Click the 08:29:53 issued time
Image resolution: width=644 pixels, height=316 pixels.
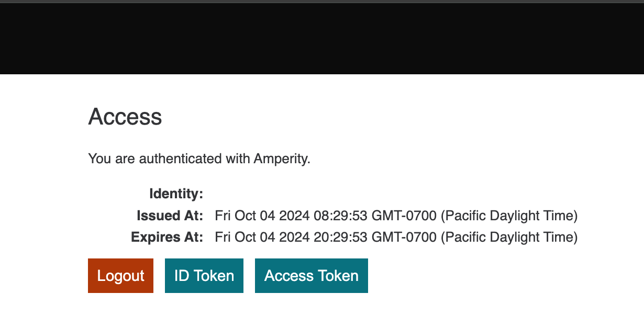click(340, 216)
